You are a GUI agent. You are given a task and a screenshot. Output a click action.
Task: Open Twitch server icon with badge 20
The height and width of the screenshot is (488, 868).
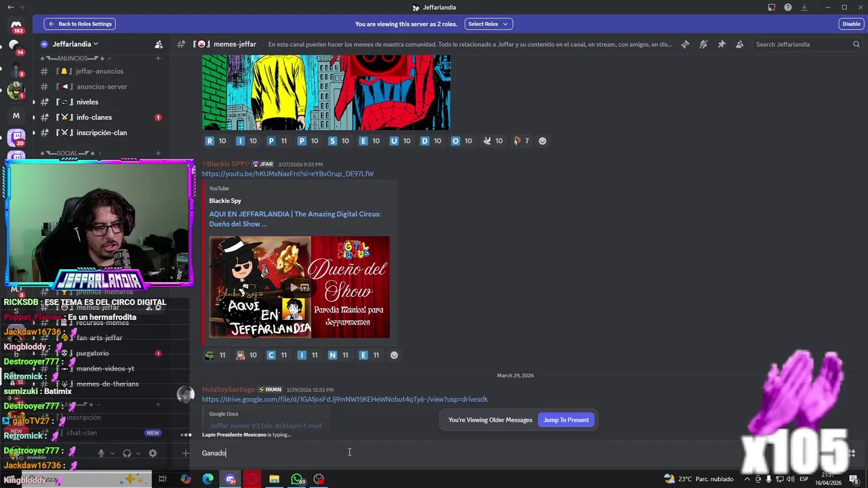click(16, 138)
